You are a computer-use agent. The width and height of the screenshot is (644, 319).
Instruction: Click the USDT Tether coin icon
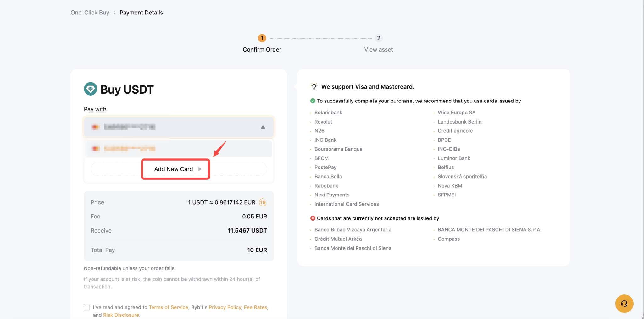pos(91,89)
